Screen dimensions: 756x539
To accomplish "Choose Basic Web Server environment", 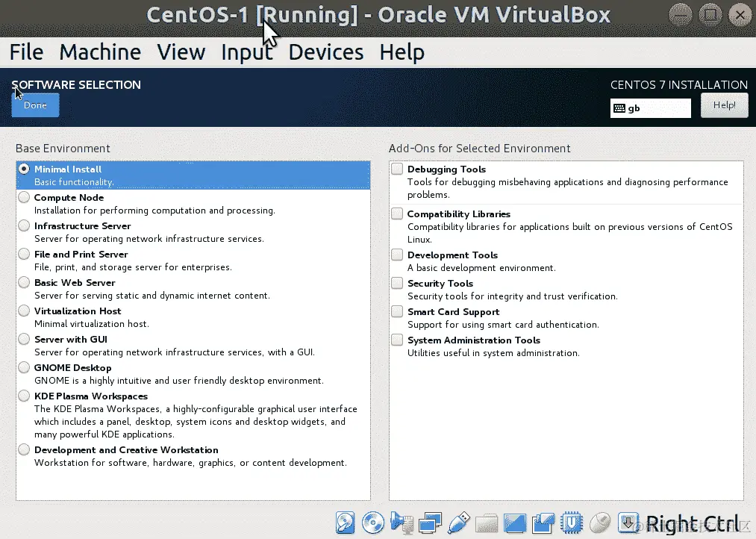I will pos(24,282).
